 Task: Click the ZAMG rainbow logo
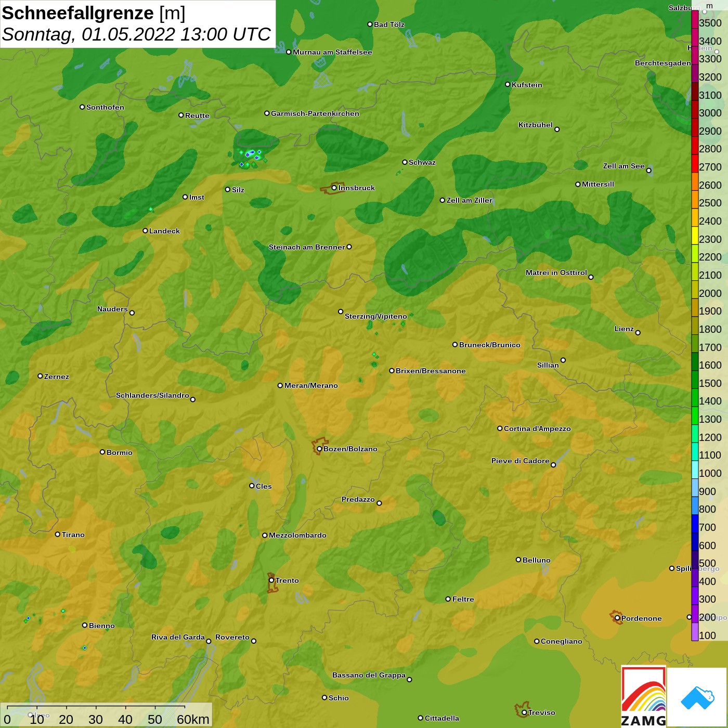pos(644,697)
